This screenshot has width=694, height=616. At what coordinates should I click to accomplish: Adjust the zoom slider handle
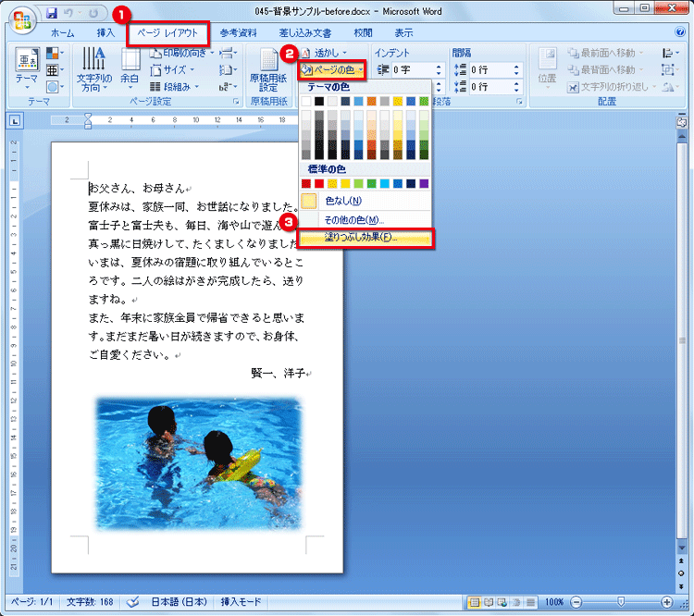621,601
